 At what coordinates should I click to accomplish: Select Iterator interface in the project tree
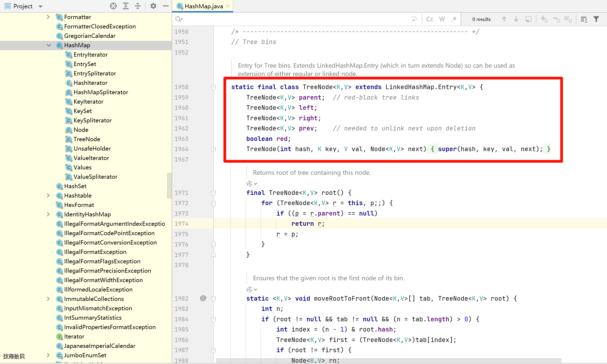(x=74, y=336)
